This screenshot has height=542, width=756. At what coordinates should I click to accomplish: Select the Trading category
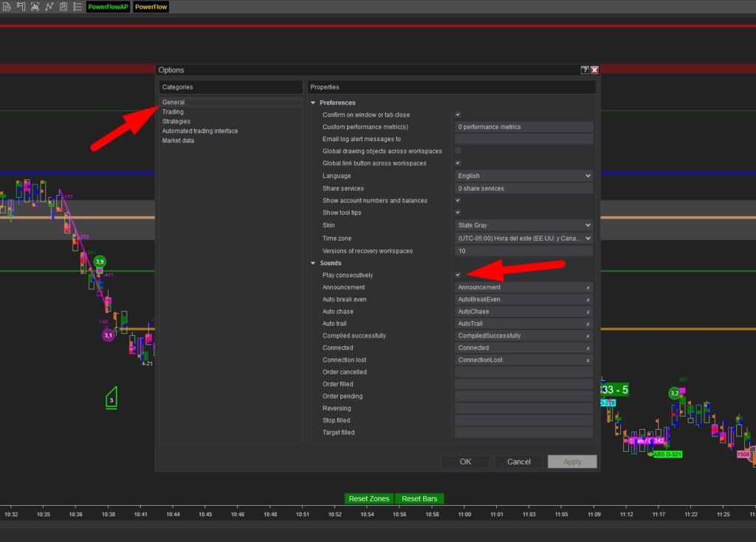pyautogui.click(x=172, y=112)
